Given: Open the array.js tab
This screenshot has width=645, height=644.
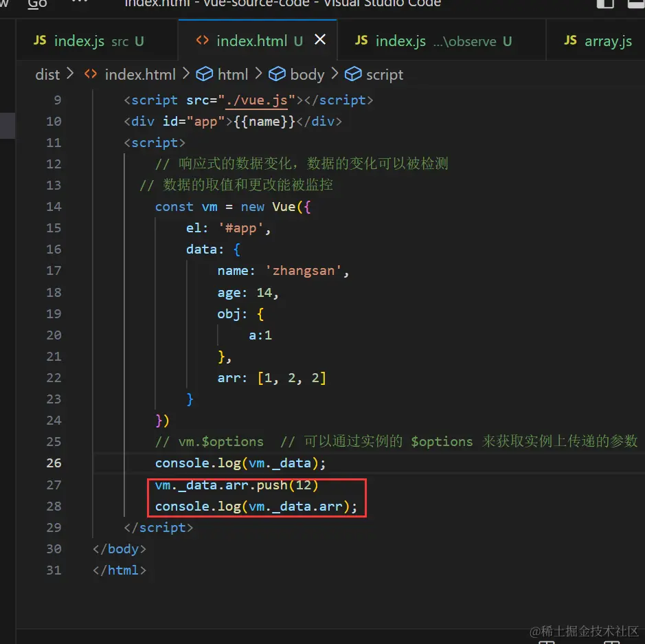Looking at the screenshot, I should click(x=596, y=41).
